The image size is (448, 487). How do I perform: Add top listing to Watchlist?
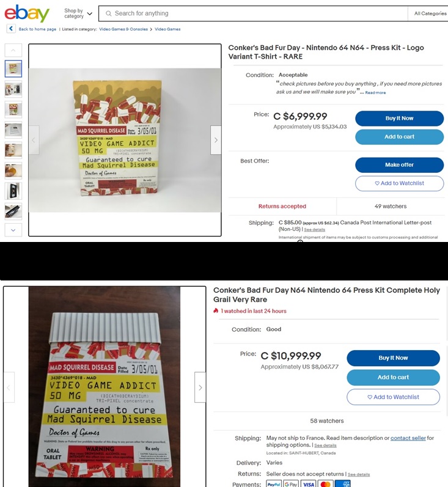[399, 183]
